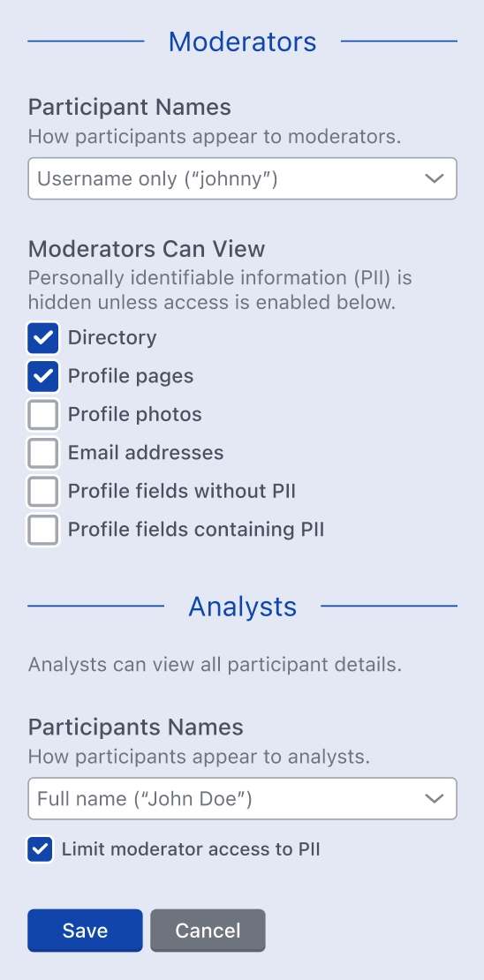Click the "Participants Names" label under Analysts
The height and width of the screenshot is (980, 484).
click(x=136, y=727)
